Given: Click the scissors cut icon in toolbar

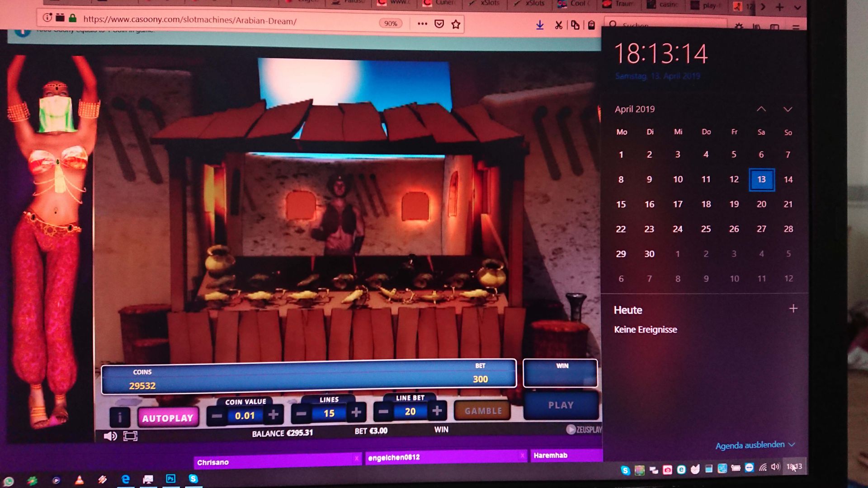Looking at the screenshot, I should pos(559,25).
